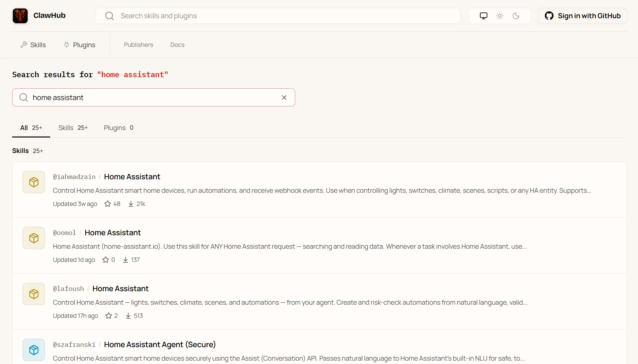Click the GitHub octocat icon

pos(549,16)
